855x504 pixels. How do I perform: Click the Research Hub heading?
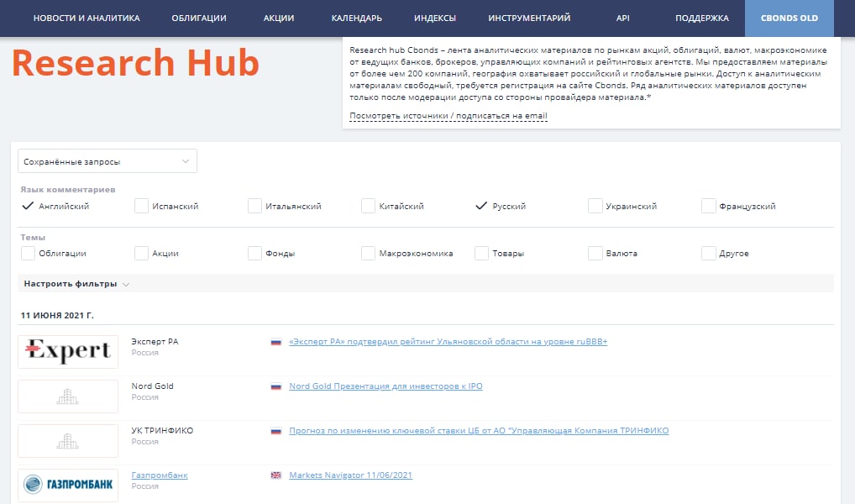[x=135, y=63]
